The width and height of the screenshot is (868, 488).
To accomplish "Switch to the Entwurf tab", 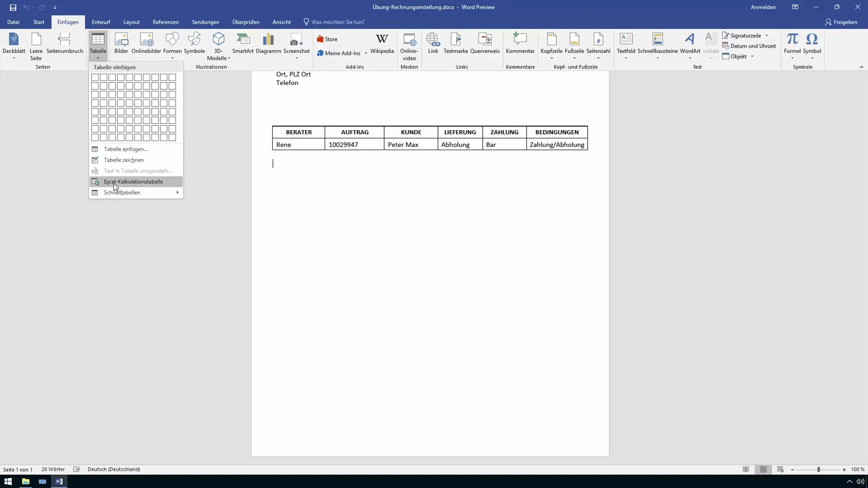I will (101, 22).
